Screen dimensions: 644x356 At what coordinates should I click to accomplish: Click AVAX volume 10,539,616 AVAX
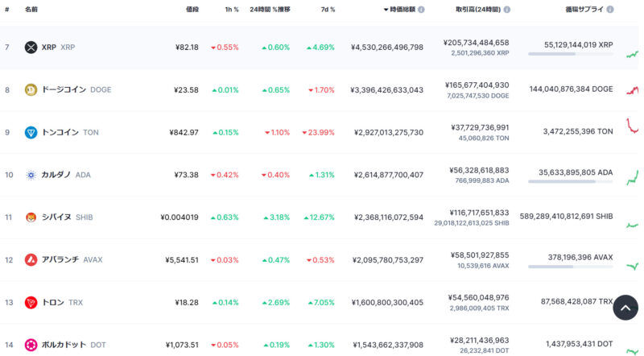[483, 266]
